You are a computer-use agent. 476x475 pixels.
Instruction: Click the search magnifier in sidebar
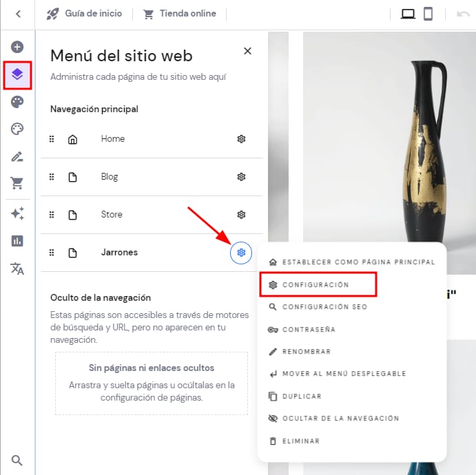click(17, 461)
